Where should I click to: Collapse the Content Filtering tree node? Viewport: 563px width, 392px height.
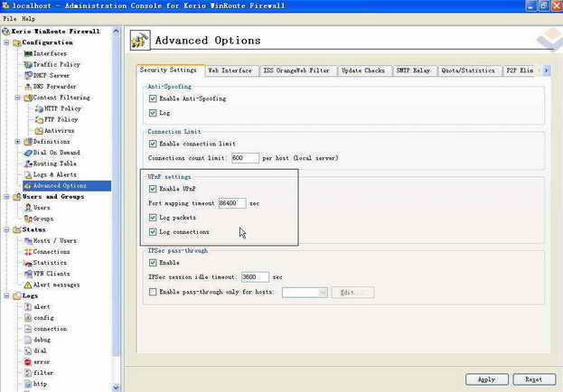(x=17, y=98)
